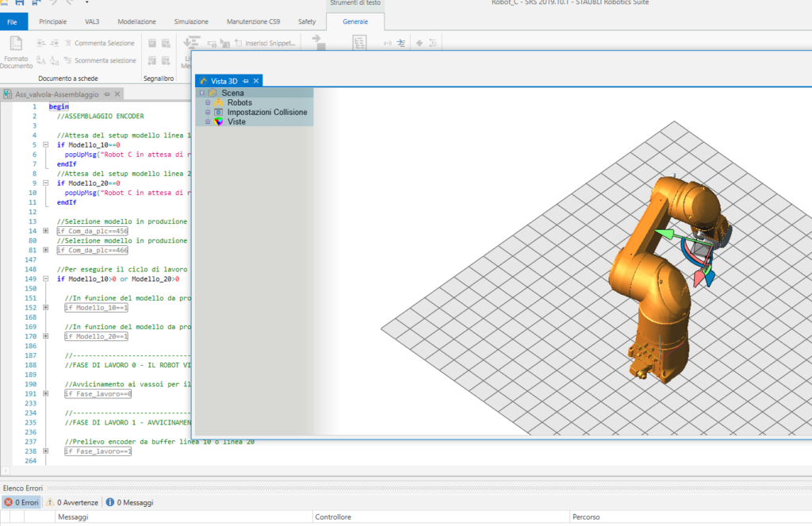
Task: Expand the folded code at line 170
Action: [x=45, y=336]
